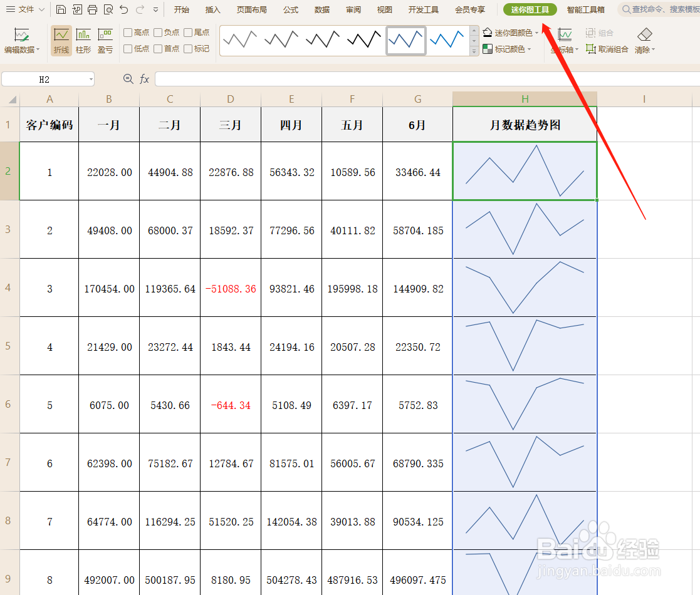The image size is (700, 595).
Task: Open the 视图 tab
Action: pyautogui.click(x=384, y=9)
